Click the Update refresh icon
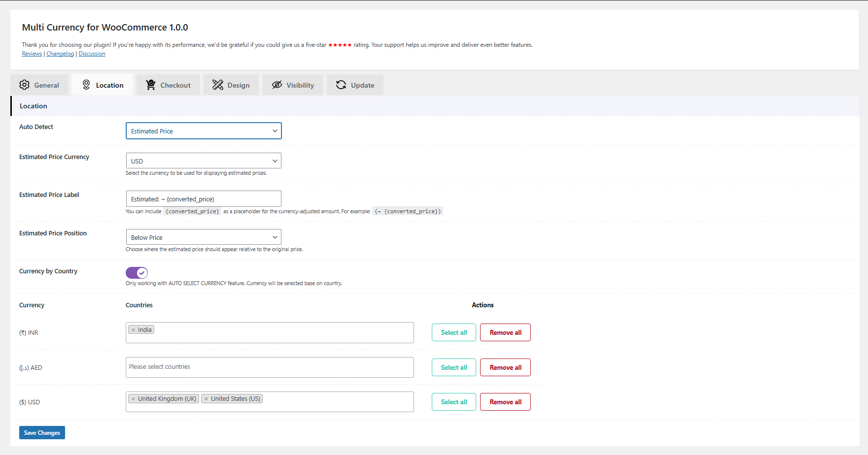 tap(341, 85)
